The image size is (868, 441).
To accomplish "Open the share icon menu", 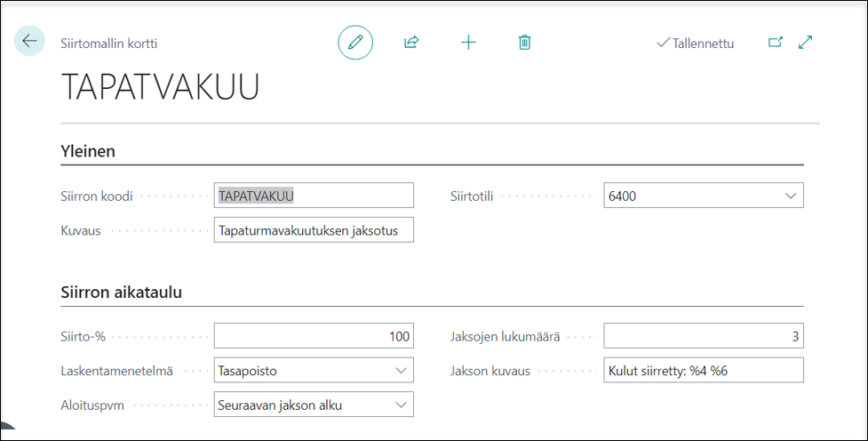I will 411,42.
